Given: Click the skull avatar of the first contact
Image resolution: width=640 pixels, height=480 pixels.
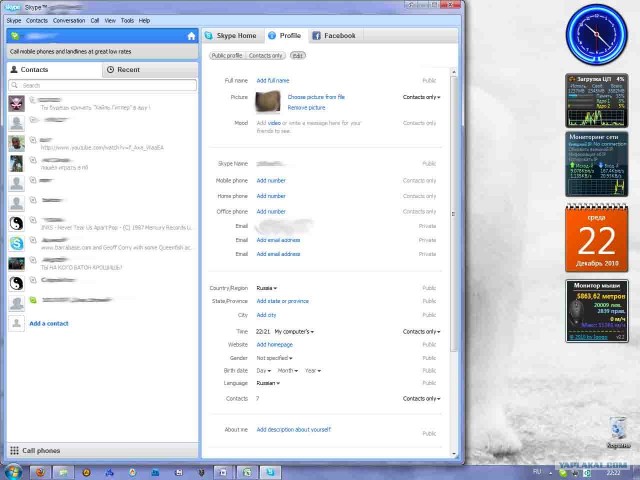Looking at the screenshot, I should click(x=17, y=104).
